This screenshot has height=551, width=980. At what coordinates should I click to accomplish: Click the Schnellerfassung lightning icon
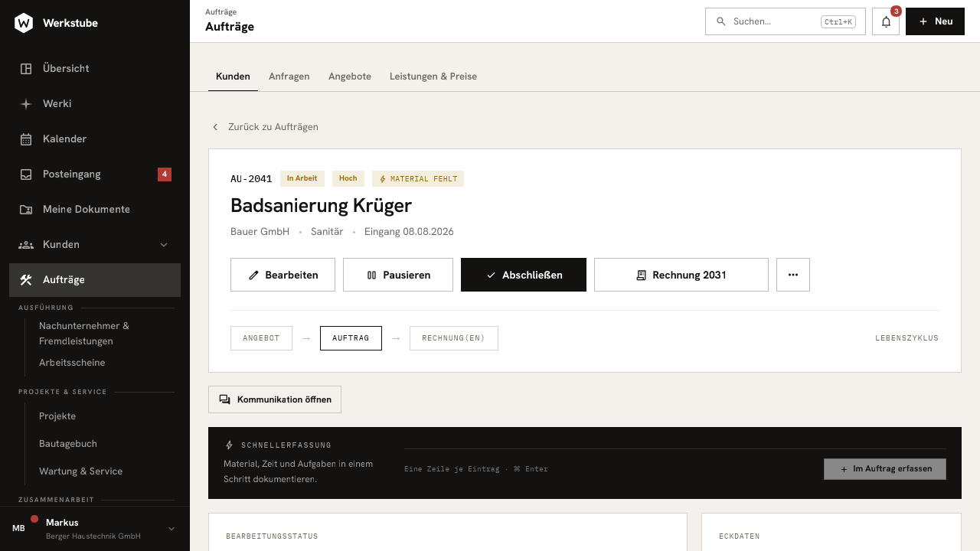click(229, 445)
